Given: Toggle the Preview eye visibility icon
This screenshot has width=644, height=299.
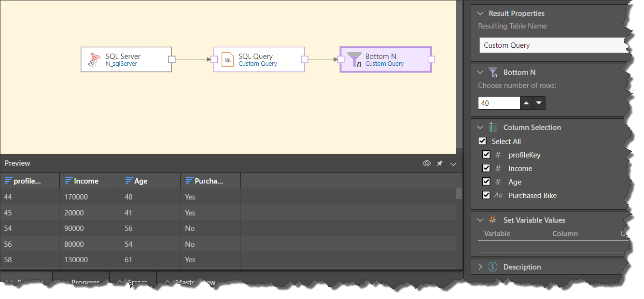Looking at the screenshot, I should coord(426,164).
